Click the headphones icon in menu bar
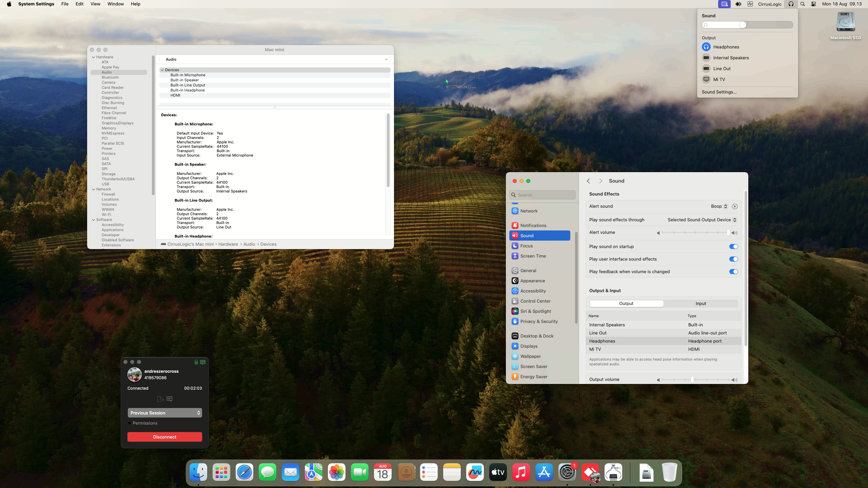 [791, 4]
